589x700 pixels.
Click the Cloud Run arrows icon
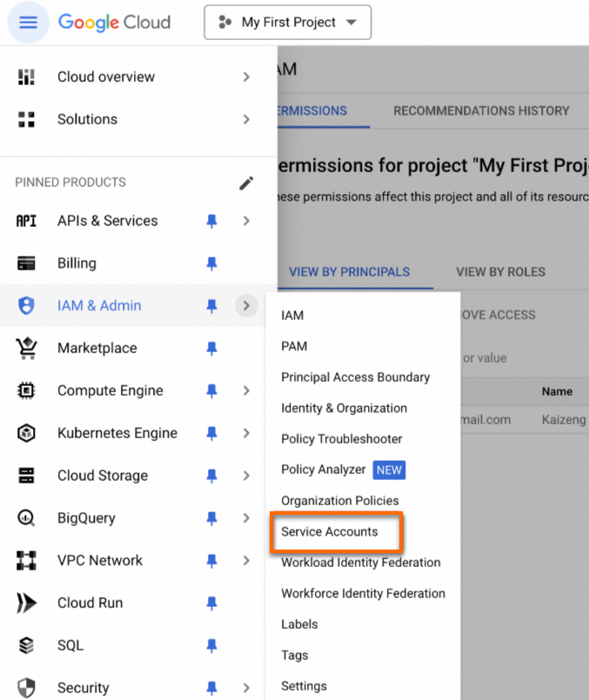tap(26, 603)
